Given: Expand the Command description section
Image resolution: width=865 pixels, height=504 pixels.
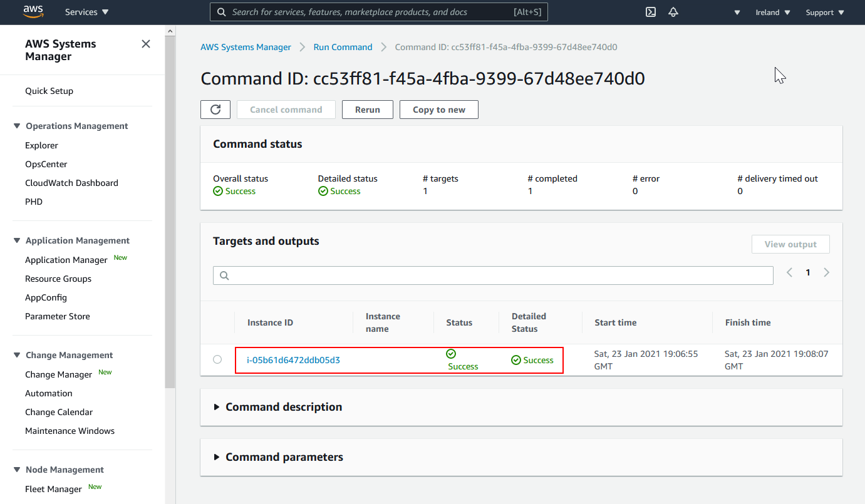Looking at the screenshot, I should point(277,407).
